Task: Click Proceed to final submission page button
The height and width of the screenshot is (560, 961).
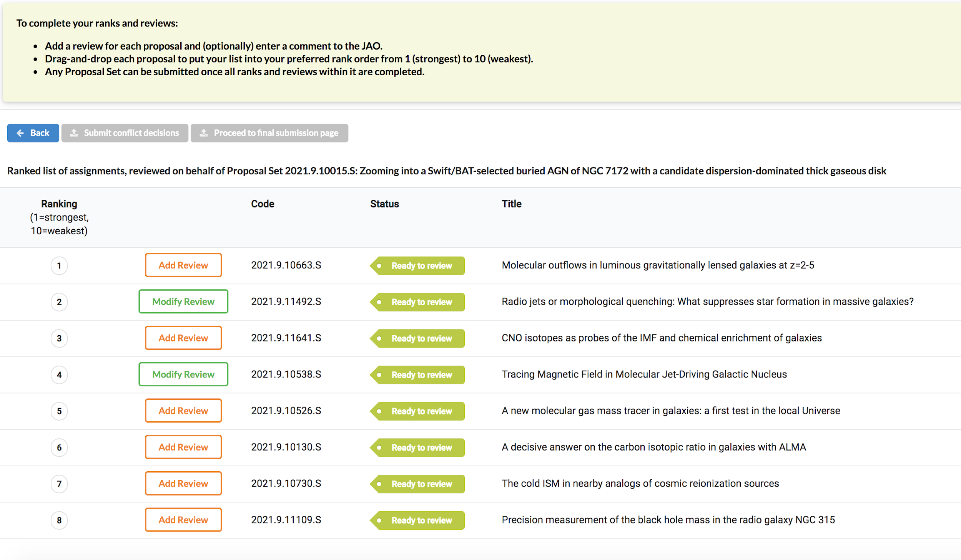Action: pos(269,133)
